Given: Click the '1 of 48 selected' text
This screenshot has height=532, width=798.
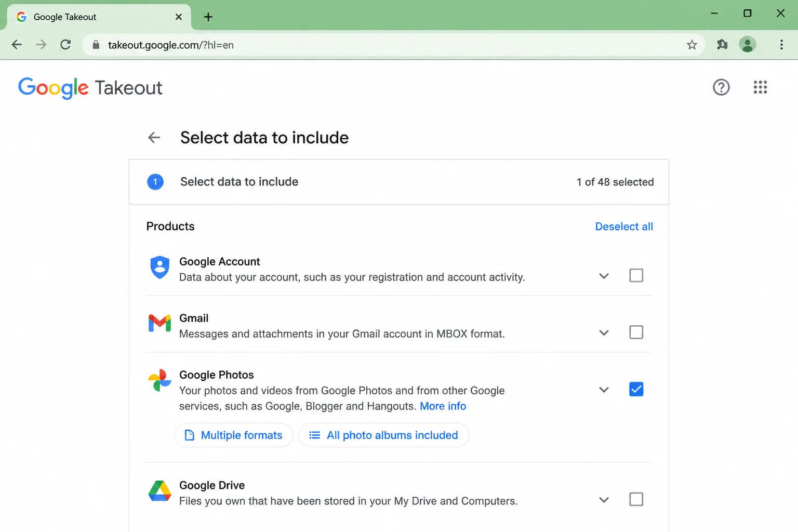Looking at the screenshot, I should coord(615,182).
